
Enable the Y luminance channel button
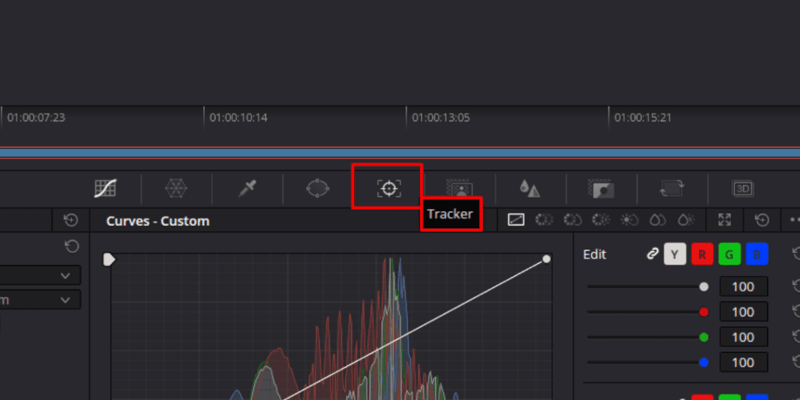click(x=674, y=255)
